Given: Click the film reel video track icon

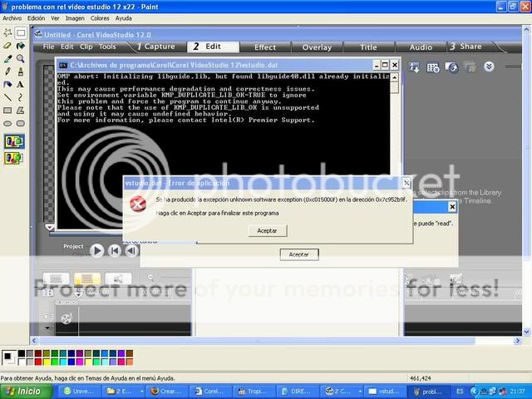Looking at the screenshot, I should point(66,318).
